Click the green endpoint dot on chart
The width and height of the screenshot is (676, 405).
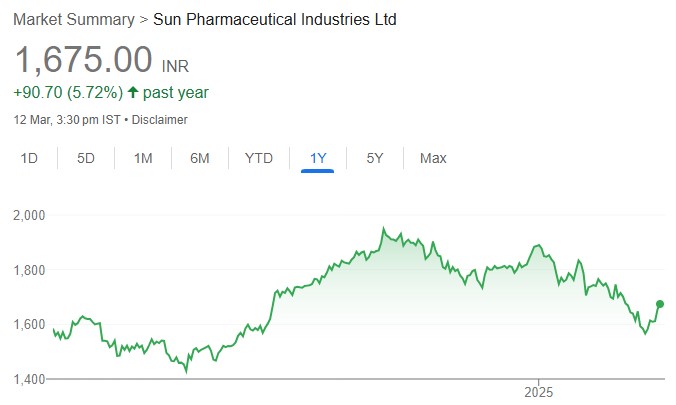[x=660, y=303]
